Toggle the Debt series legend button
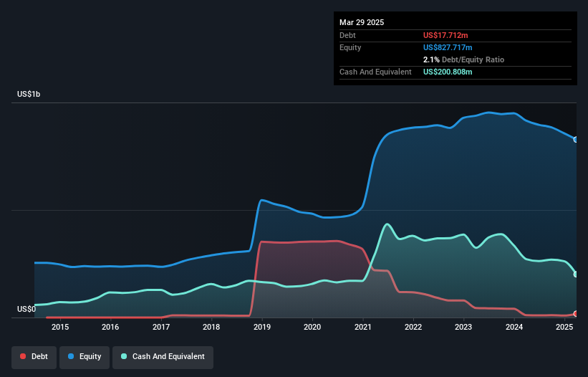Screen dimensions: 588x377 tap(34, 357)
